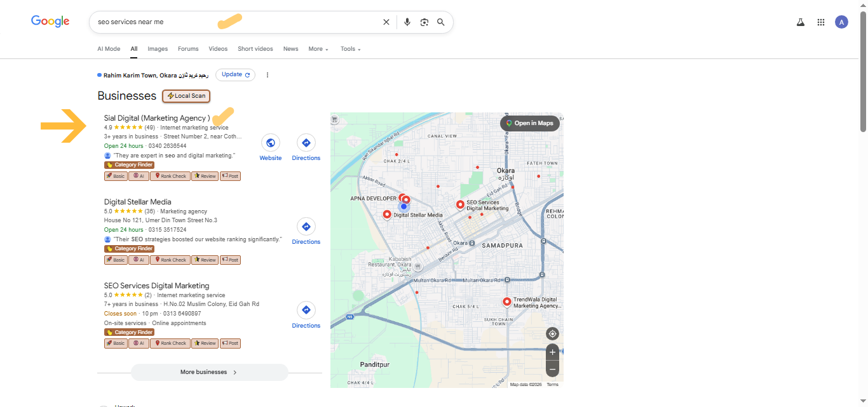Switch to Videos tab
868x407 pixels.
click(x=218, y=49)
